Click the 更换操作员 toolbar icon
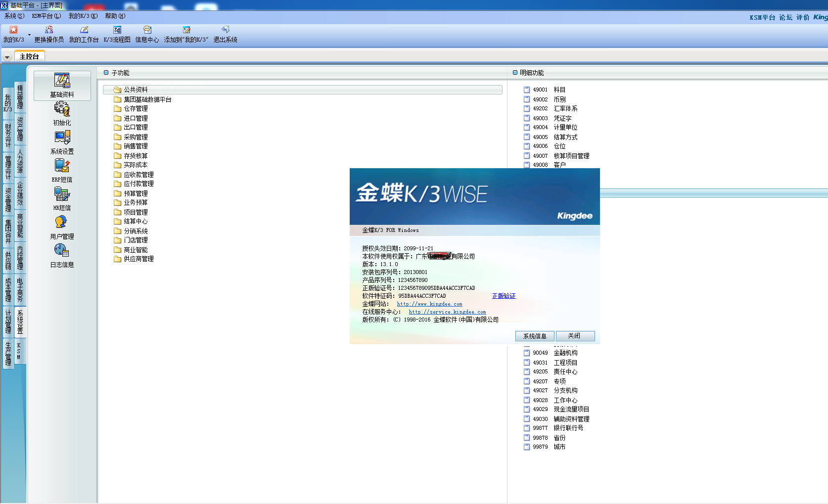 coord(48,33)
